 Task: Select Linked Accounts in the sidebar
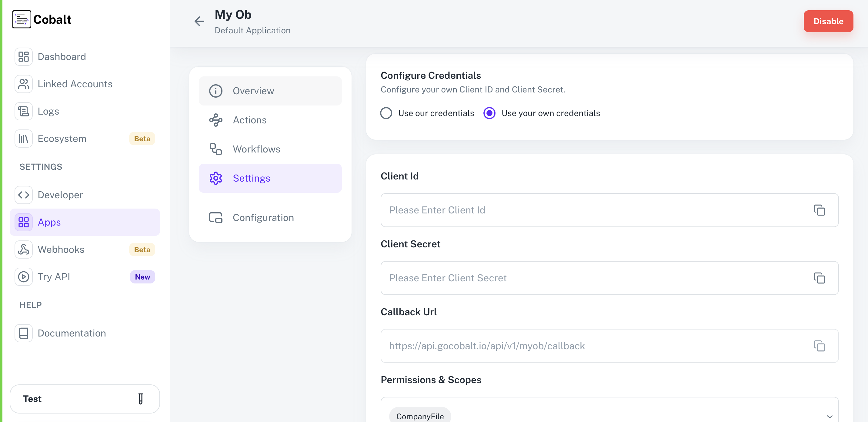point(75,84)
